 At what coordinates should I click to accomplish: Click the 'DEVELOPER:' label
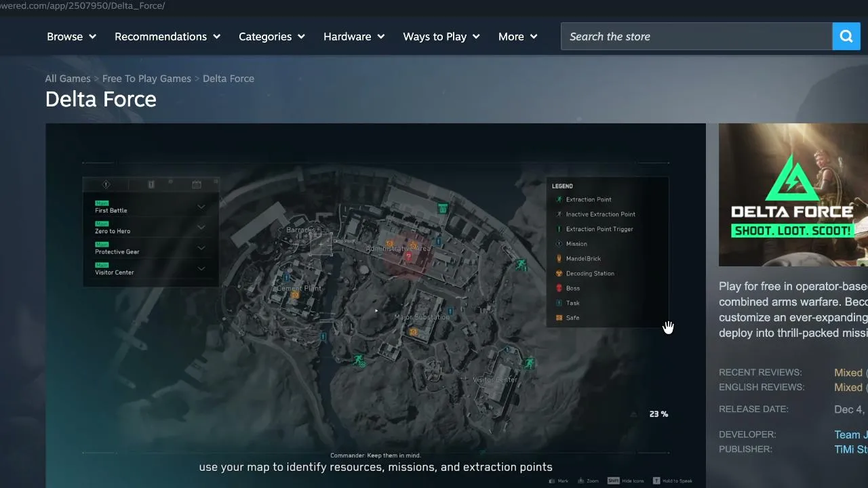747,434
